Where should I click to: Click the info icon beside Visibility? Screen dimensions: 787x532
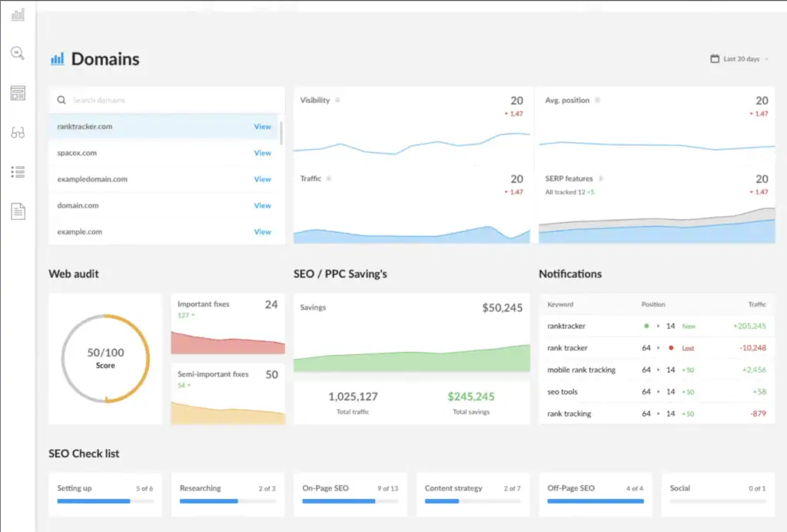(338, 101)
